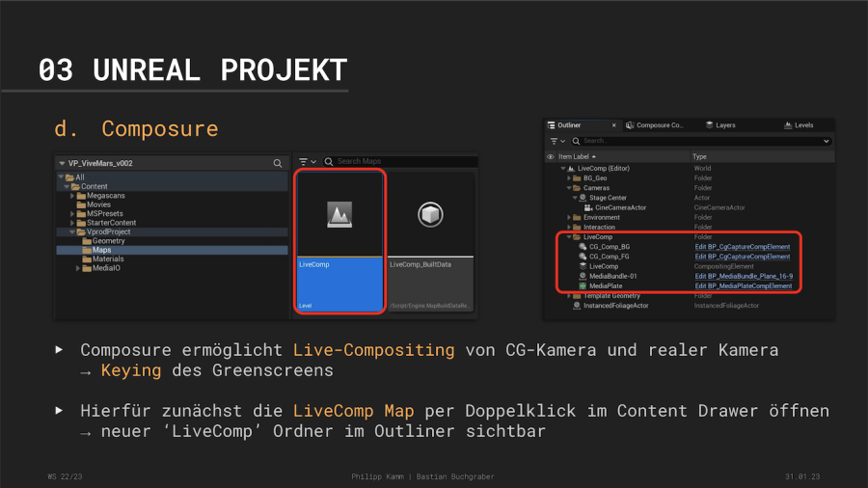Close the Outliner tab
The width and height of the screenshot is (868, 488).
coord(613,125)
